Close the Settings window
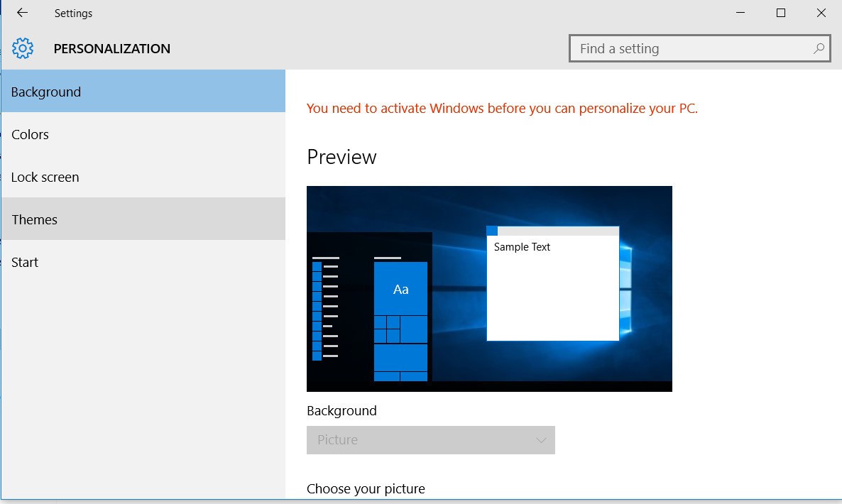This screenshot has width=842, height=504. [821, 13]
